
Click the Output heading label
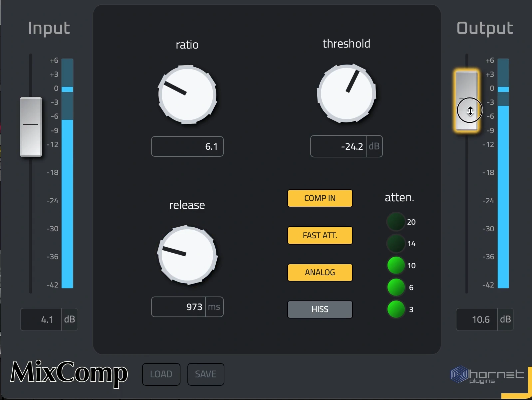pos(485,29)
